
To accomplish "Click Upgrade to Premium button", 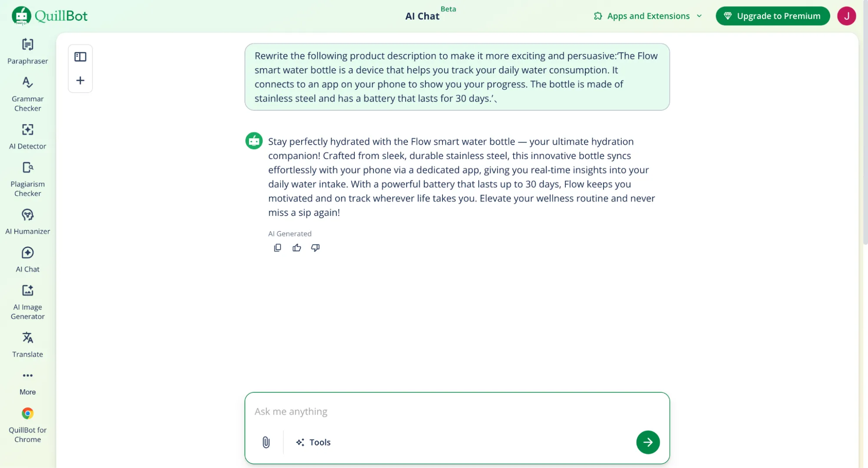I will 772,16.
